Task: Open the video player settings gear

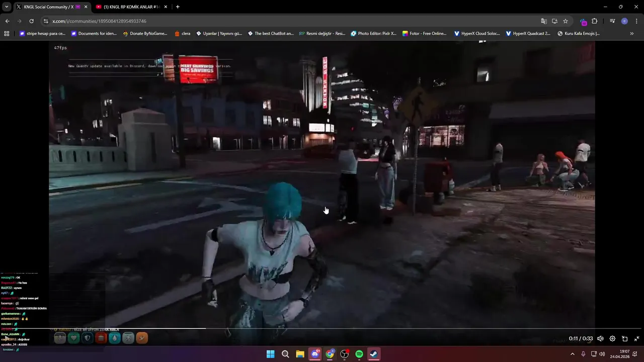Action: [x=612, y=339]
